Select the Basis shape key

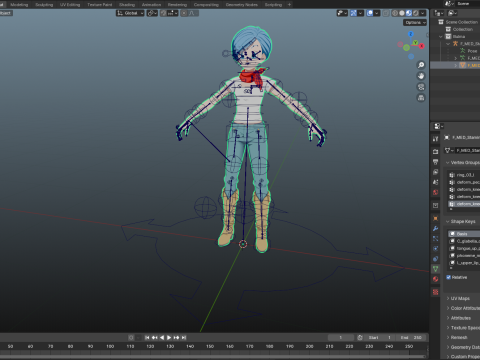point(465,234)
